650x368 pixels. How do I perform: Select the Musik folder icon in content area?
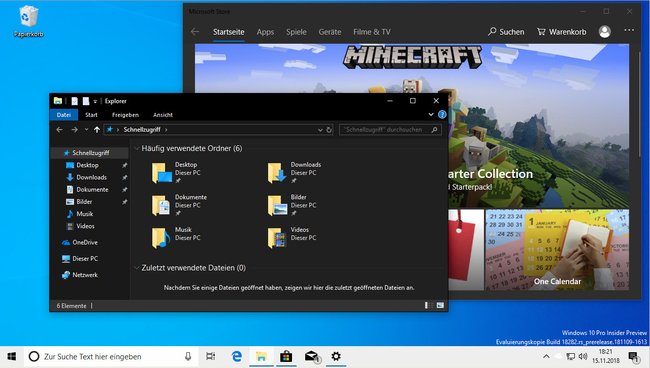[x=161, y=237]
